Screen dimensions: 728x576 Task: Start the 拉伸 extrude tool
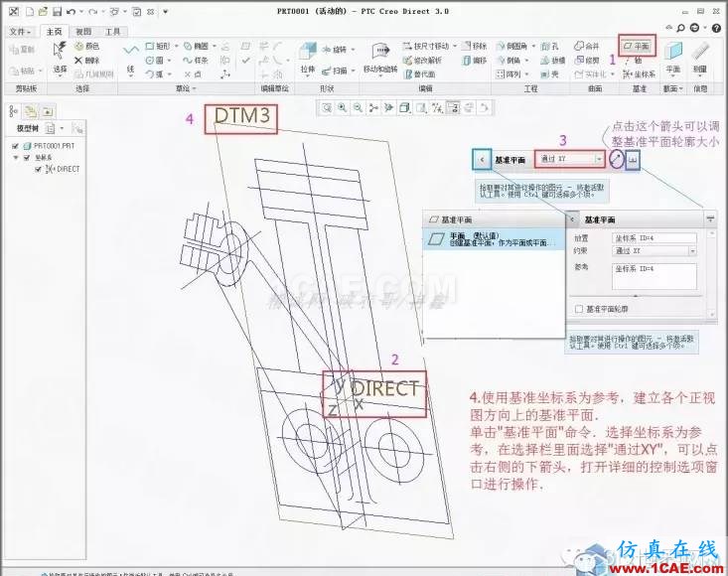pyautogui.click(x=307, y=58)
